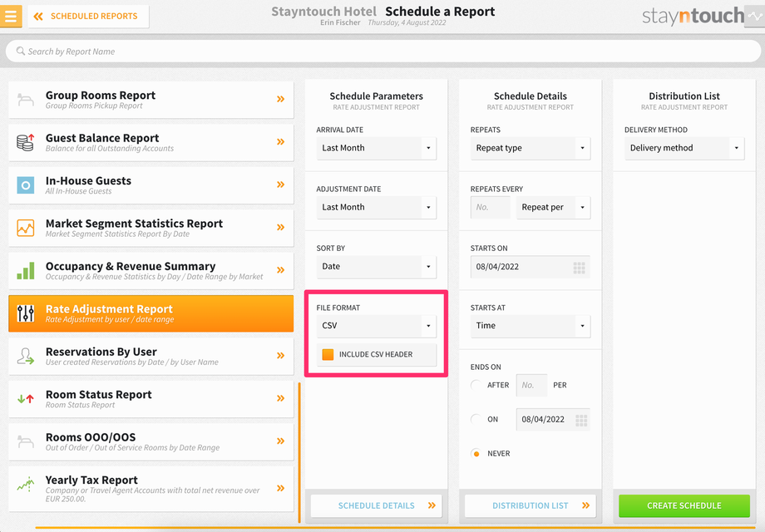The height and width of the screenshot is (532, 765).
Task: Click the Market Segment Statistics chart icon
Action: [26, 228]
